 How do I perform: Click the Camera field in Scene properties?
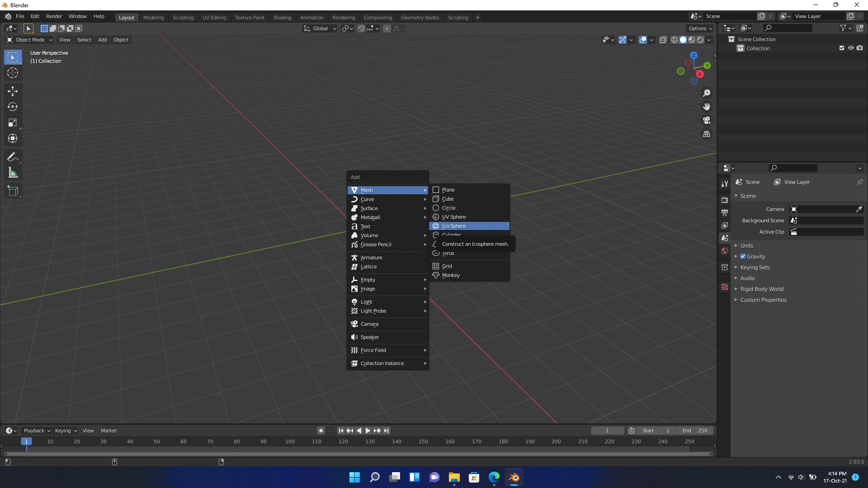(826, 209)
